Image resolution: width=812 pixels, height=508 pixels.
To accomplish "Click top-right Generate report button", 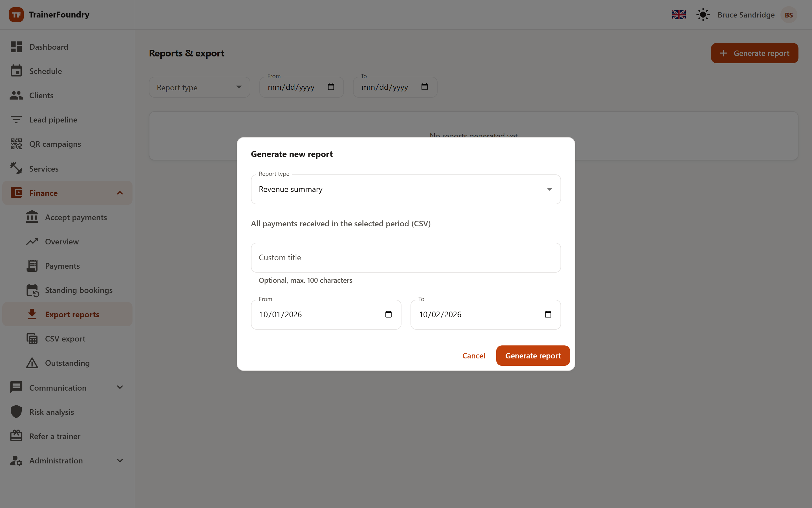I will 754,53.
